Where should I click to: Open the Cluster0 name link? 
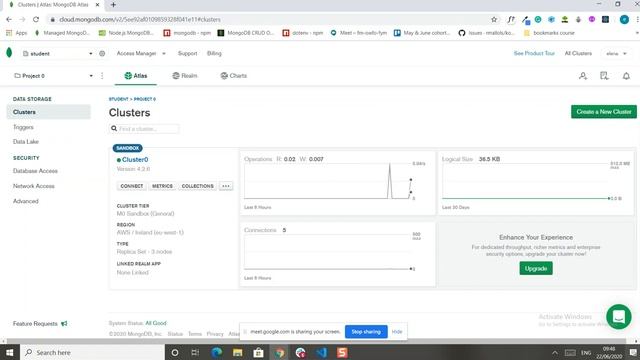(135, 160)
